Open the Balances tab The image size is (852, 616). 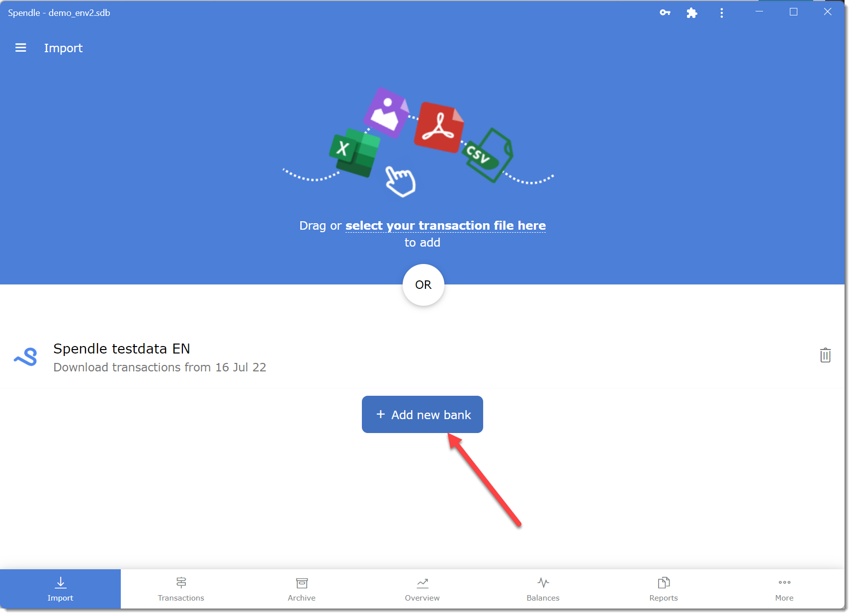[543, 589]
